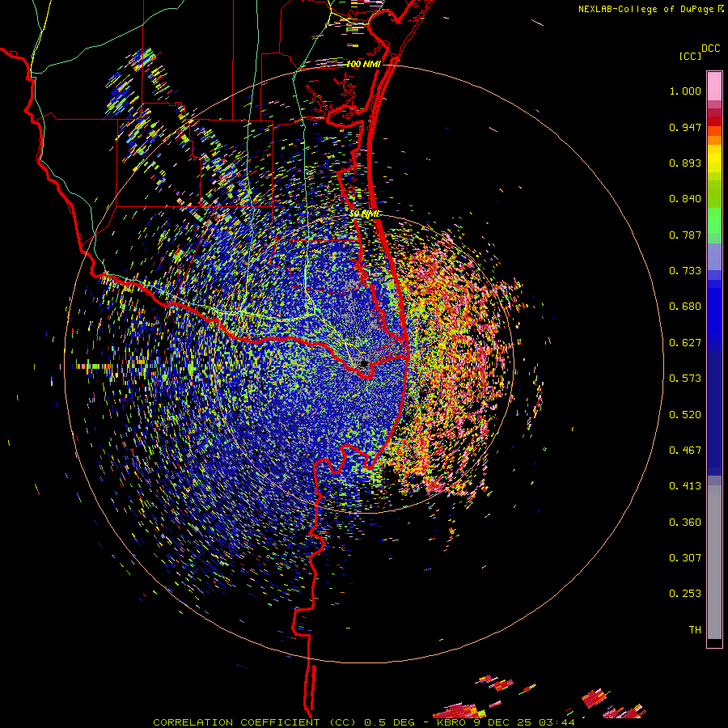Click the 50 NMI range ring label
Screen dimensions: 728x728
365,214
